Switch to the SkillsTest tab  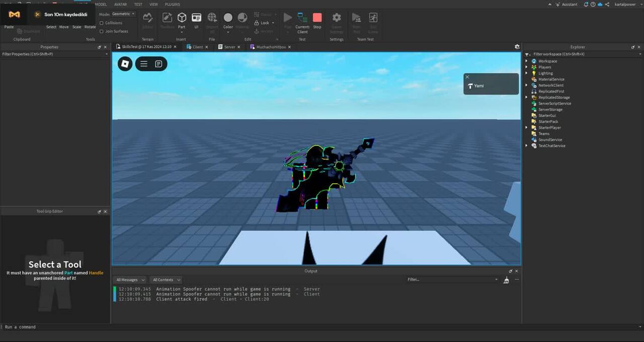click(x=146, y=47)
